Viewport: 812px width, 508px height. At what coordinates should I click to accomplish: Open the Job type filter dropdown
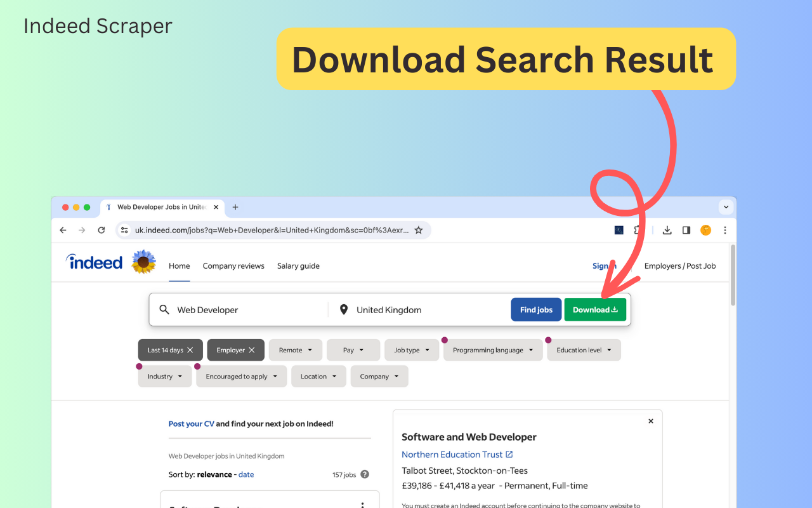[x=412, y=350]
